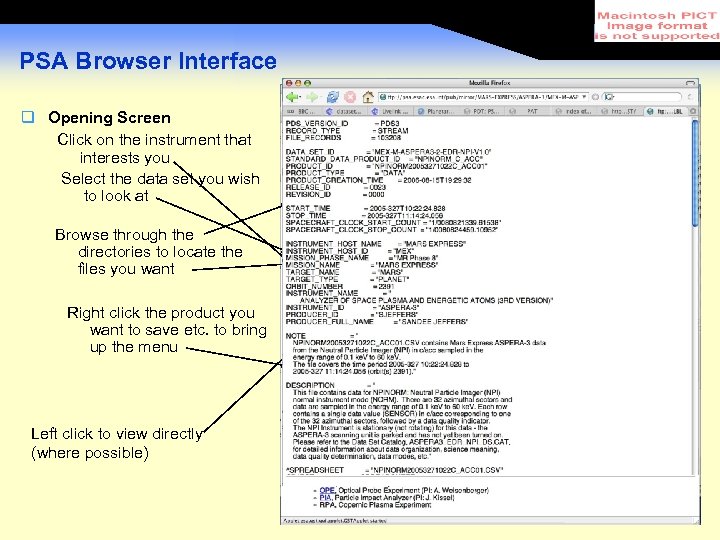Image resolution: width=720 pixels, height=540 pixels.
Task: Click the red Stop loading icon
Action: 350,97
